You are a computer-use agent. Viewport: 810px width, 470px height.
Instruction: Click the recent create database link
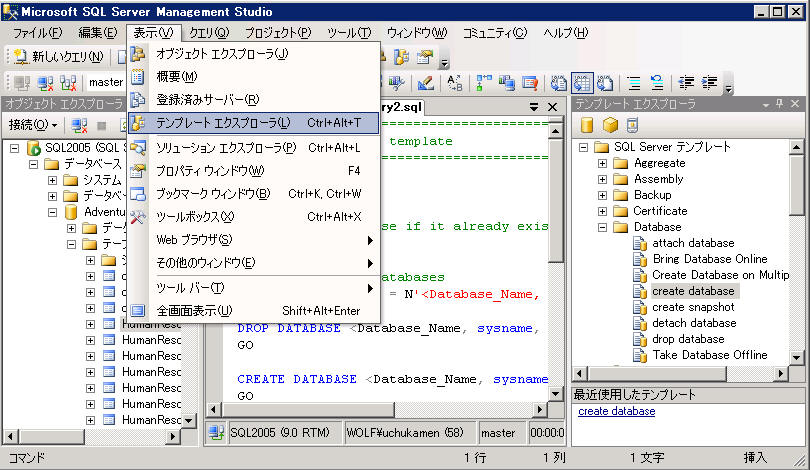(x=617, y=411)
